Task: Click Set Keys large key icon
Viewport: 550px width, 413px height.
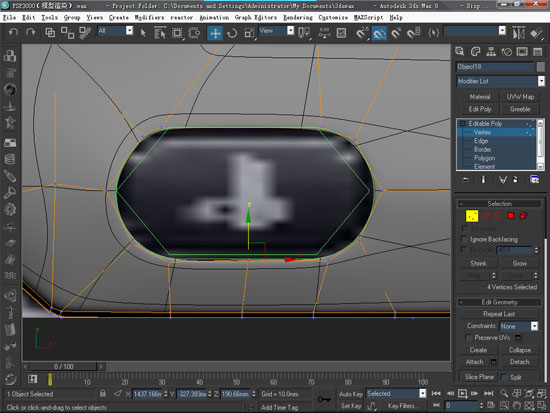Action: [324, 399]
